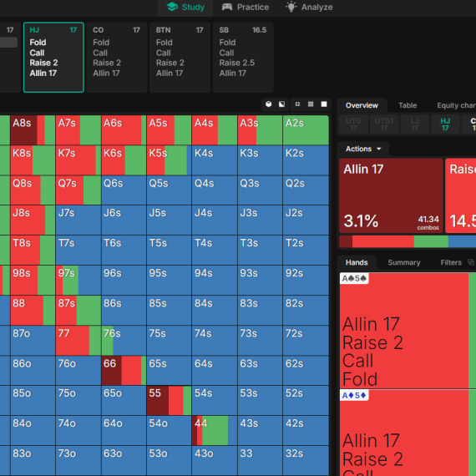The width and height of the screenshot is (476, 476).
Task: Choose Allin 17 in the BTN card
Action: coord(170,73)
